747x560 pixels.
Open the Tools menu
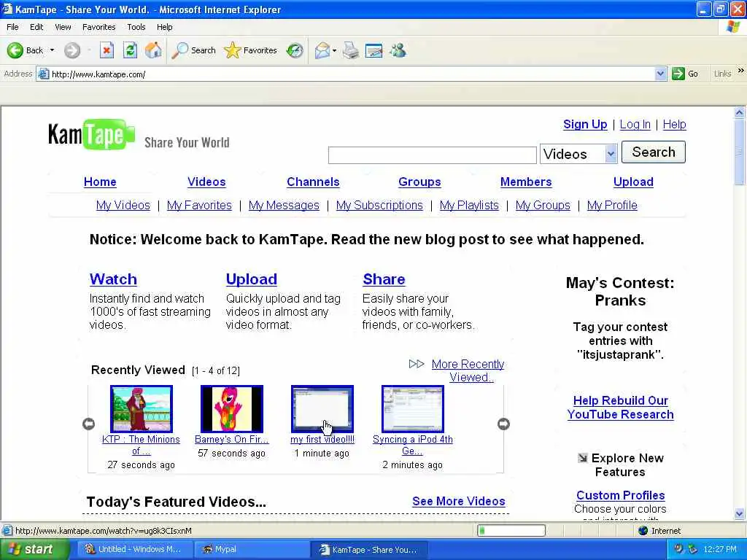coord(136,27)
